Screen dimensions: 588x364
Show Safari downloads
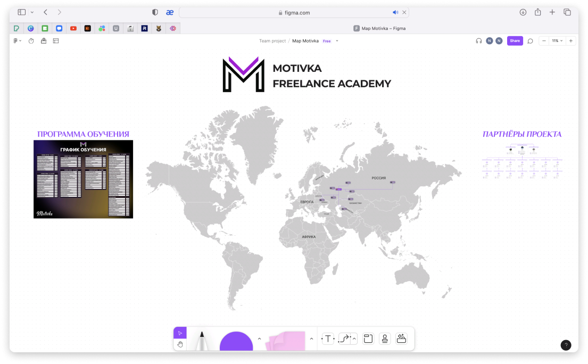523,12
